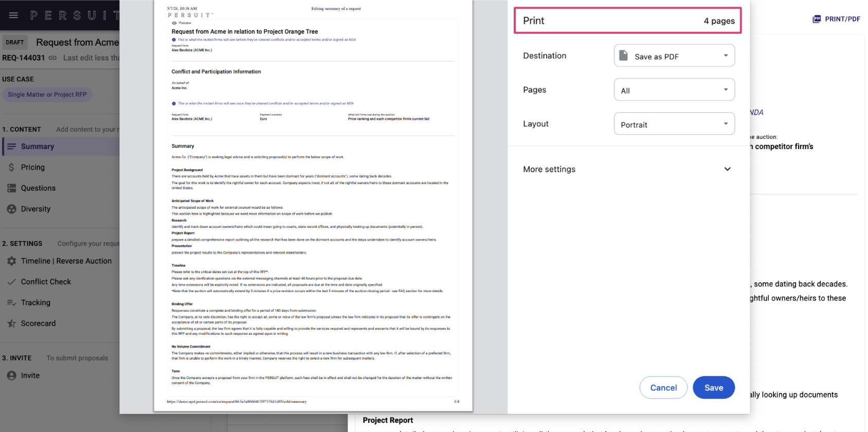
Task: Click the Diversity icon in sidebar
Action: (x=11, y=209)
